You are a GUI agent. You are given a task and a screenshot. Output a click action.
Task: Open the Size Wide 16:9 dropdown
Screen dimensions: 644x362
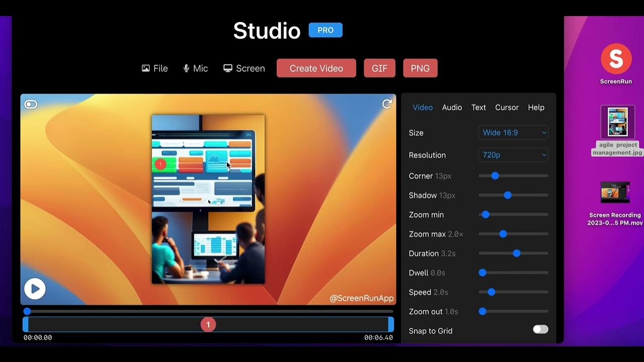tap(513, 133)
